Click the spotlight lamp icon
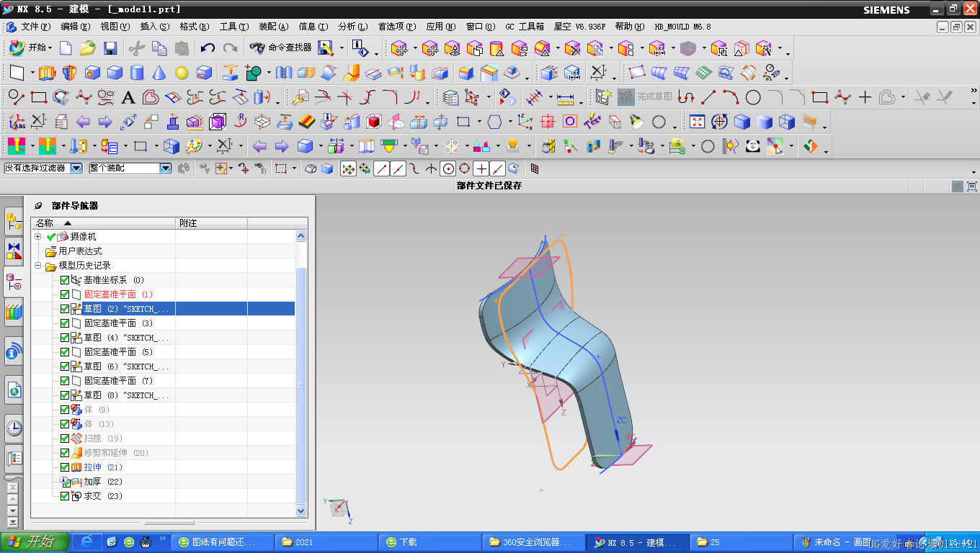Image resolution: width=980 pixels, height=553 pixels. (637, 122)
